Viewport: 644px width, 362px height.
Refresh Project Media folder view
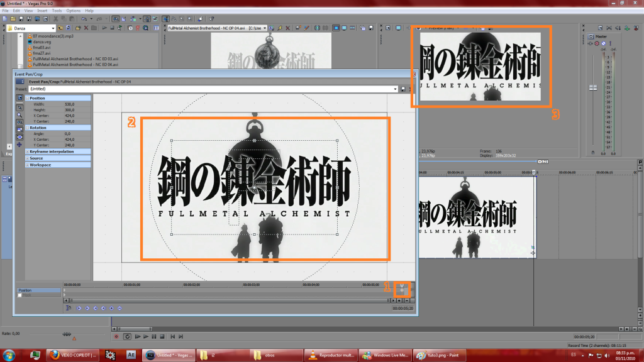pos(68,28)
